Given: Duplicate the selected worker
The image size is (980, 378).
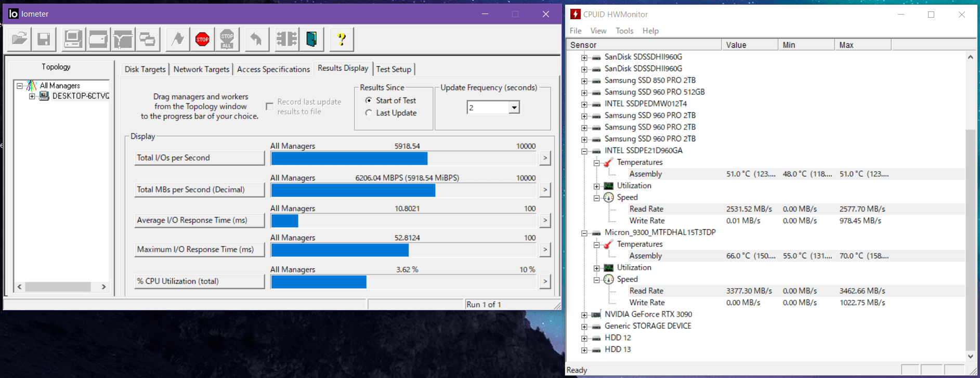Looking at the screenshot, I should tap(148, 39).
